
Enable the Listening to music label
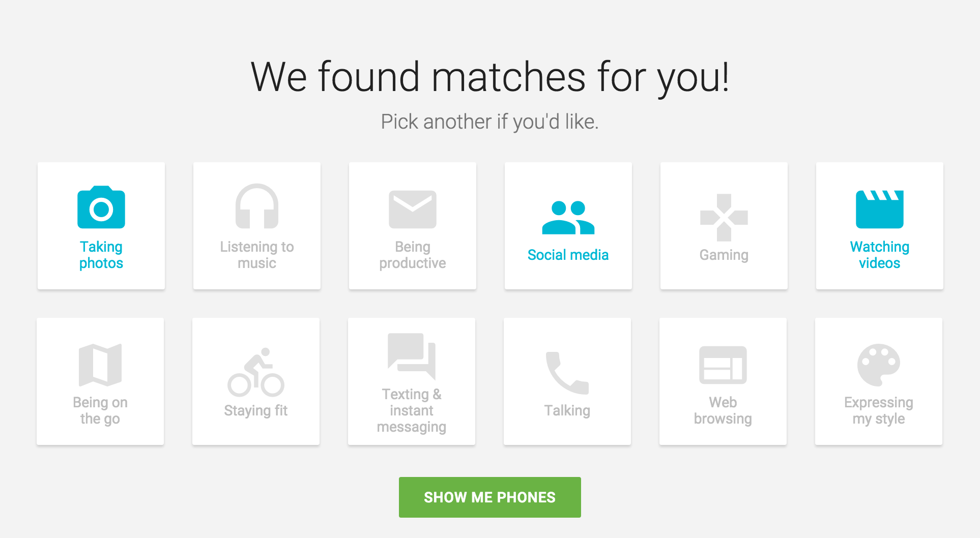click(x=257, y=255)
